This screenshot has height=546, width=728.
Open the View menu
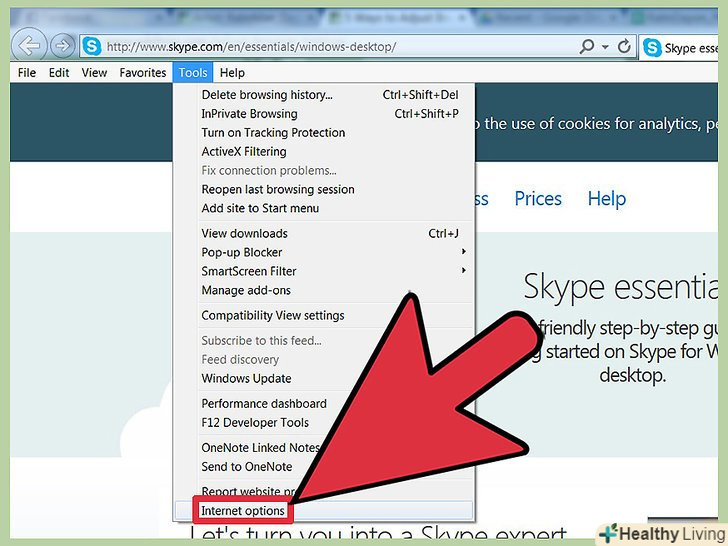tap(94, 72)
